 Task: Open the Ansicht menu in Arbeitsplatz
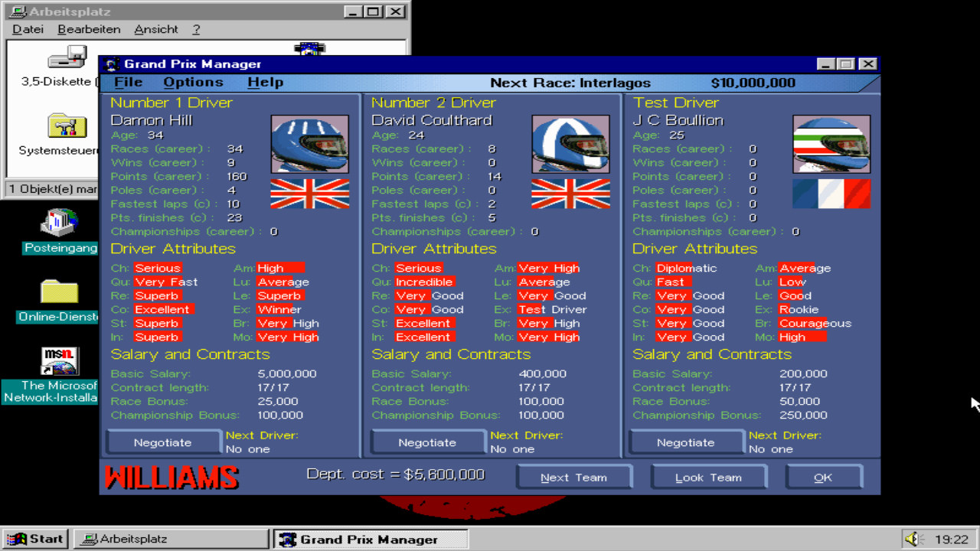[156, 29]
